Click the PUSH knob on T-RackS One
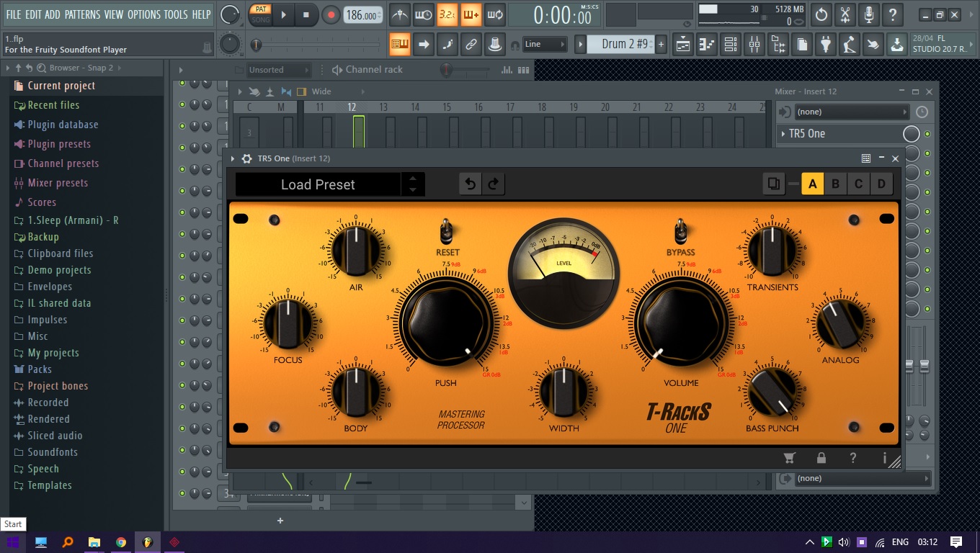This screenshot has height=553, width=980. (447, 322)
